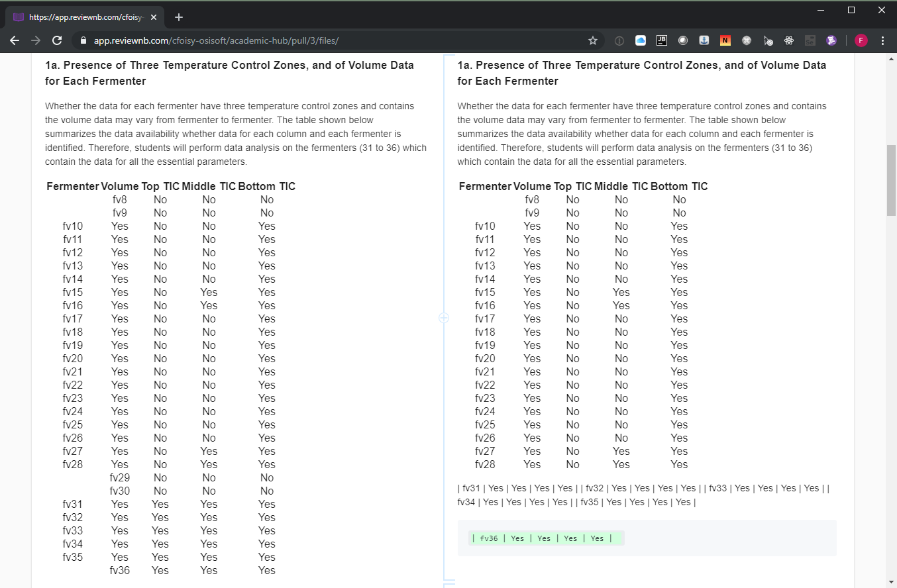Click the window minimize button
Screen dimensions: 897x588
click(821, 9)
